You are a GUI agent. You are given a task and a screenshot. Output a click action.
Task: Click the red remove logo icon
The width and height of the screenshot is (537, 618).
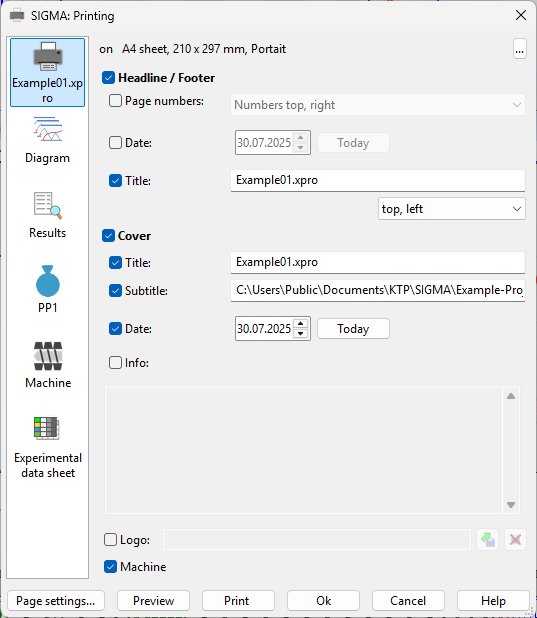click(x=515, y=539)
